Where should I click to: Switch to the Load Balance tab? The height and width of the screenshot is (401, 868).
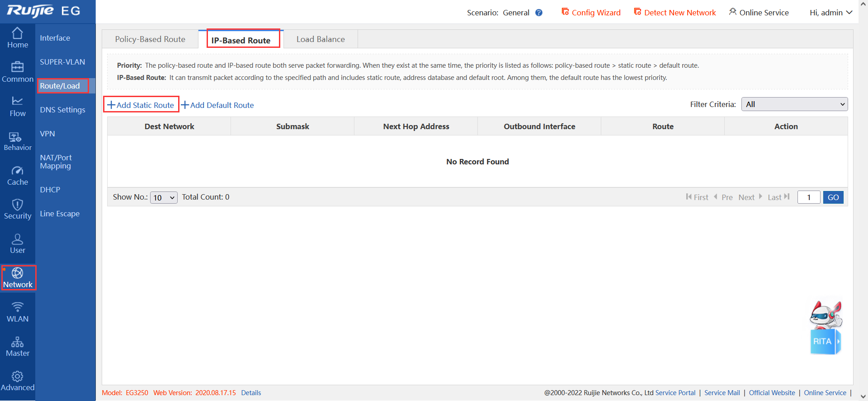(x=321, y=39)
